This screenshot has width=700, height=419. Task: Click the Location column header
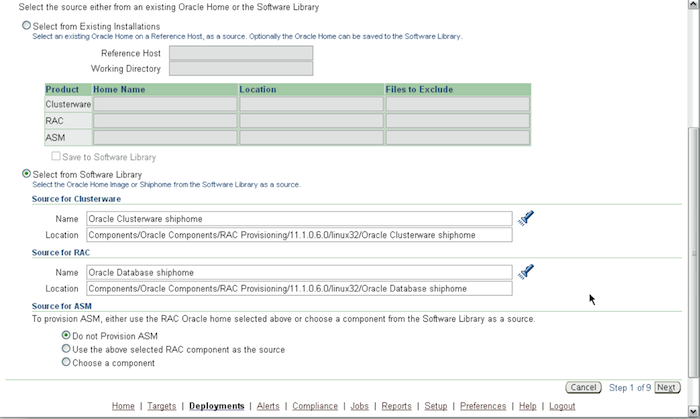click(x=311, y=89)
